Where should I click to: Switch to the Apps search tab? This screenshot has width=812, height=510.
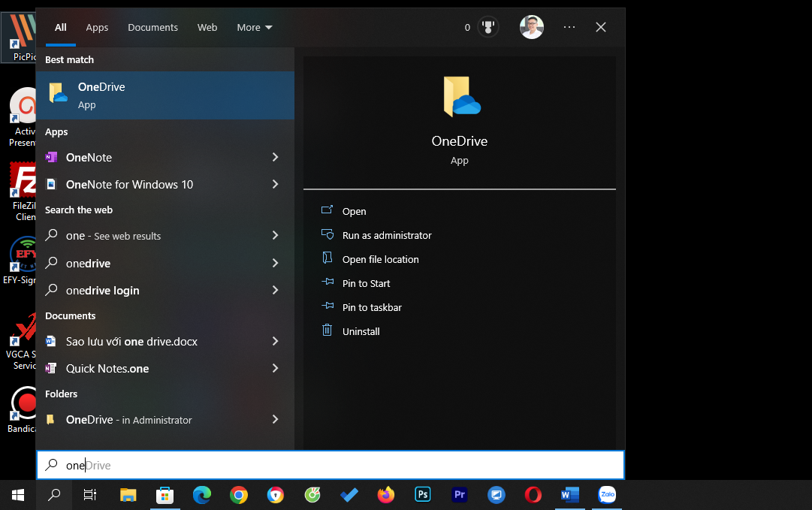(x=97, y=28)
